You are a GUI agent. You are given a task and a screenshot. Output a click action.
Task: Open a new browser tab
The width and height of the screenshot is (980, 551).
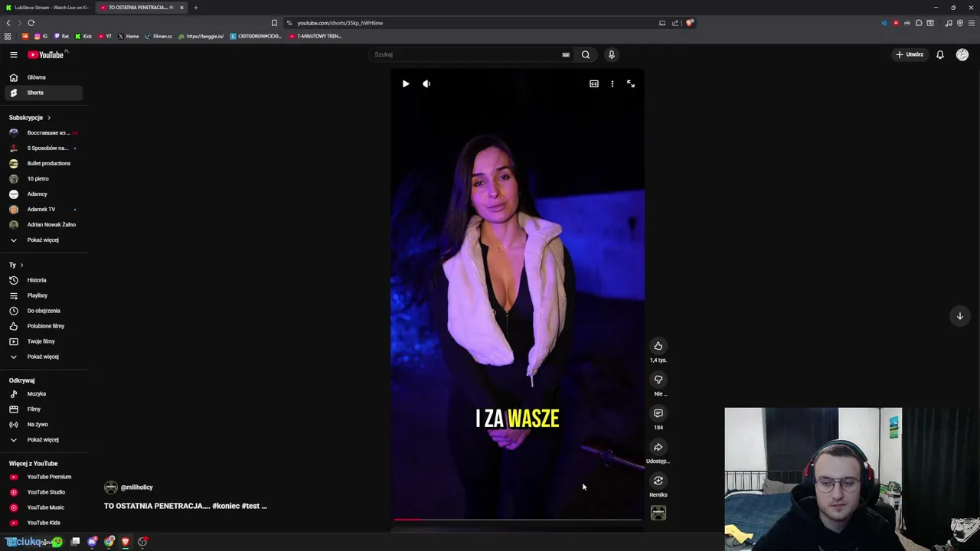[x=195, y=8]
